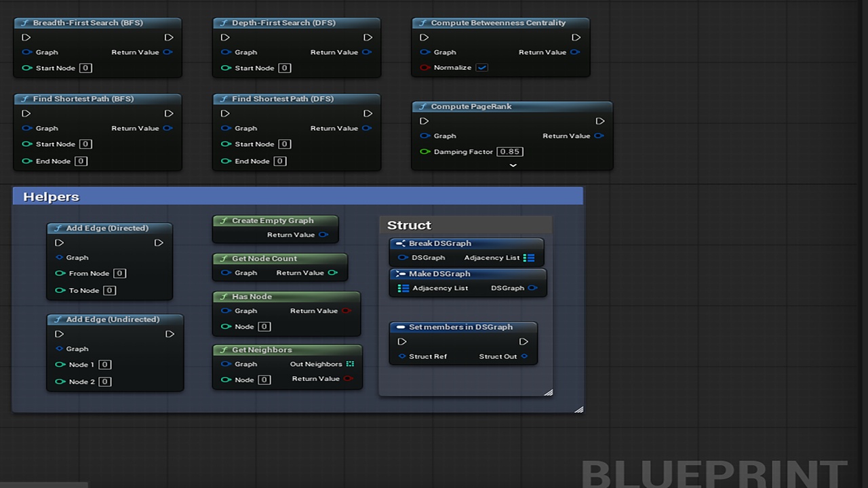Select the Create Empty Graph node title
Viewport: 868px width, 488px height.
(273, 221)
